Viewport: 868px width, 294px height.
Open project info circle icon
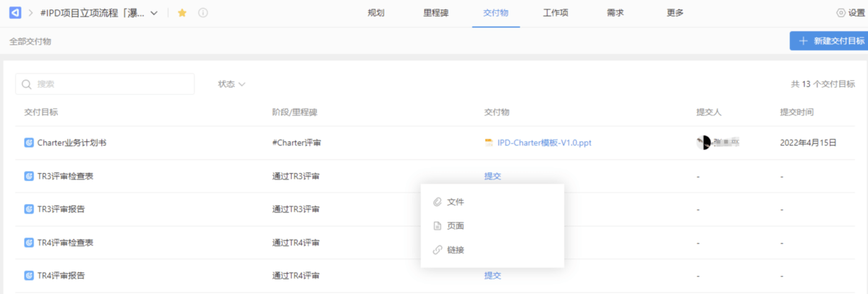tap(203, 13)
